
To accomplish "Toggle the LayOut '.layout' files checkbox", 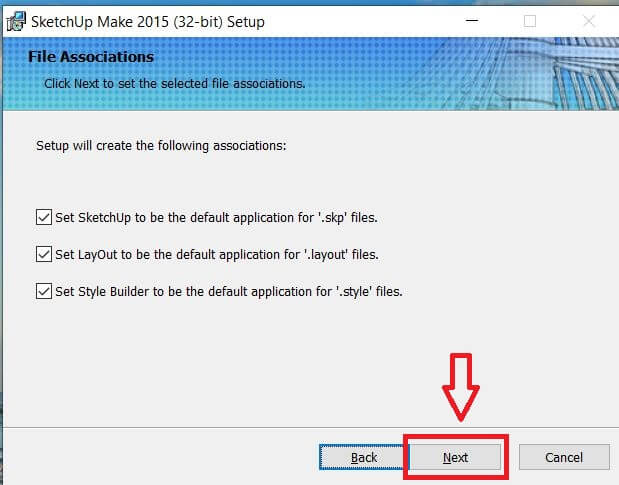I will pyautogui.click(x=43, y=254).
